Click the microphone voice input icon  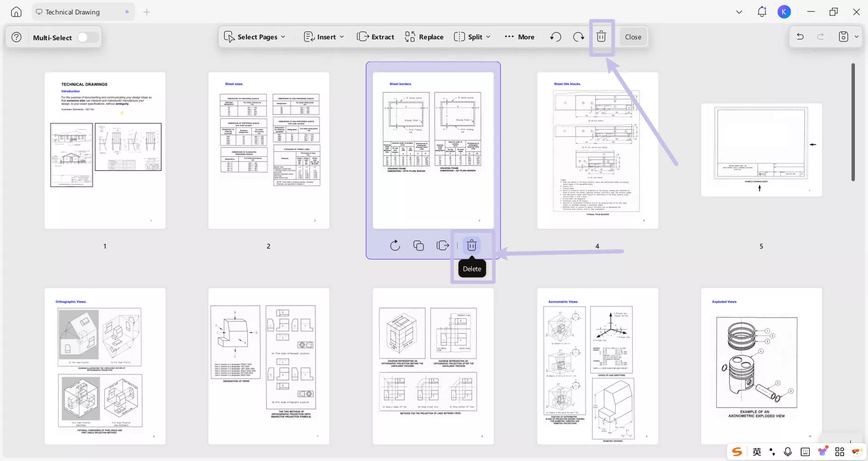pyautogui.click(x=788, y=452)
